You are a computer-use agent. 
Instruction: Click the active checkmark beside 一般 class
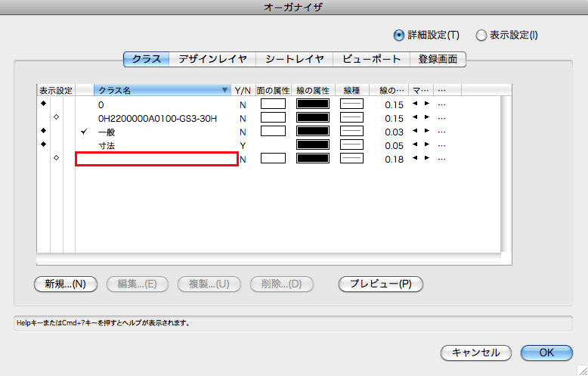point(84,132)
